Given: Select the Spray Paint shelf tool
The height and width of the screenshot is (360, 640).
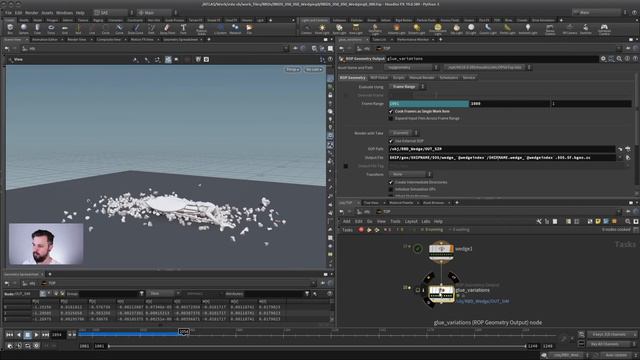Looking at the screenshot, I should coord(167,29).
